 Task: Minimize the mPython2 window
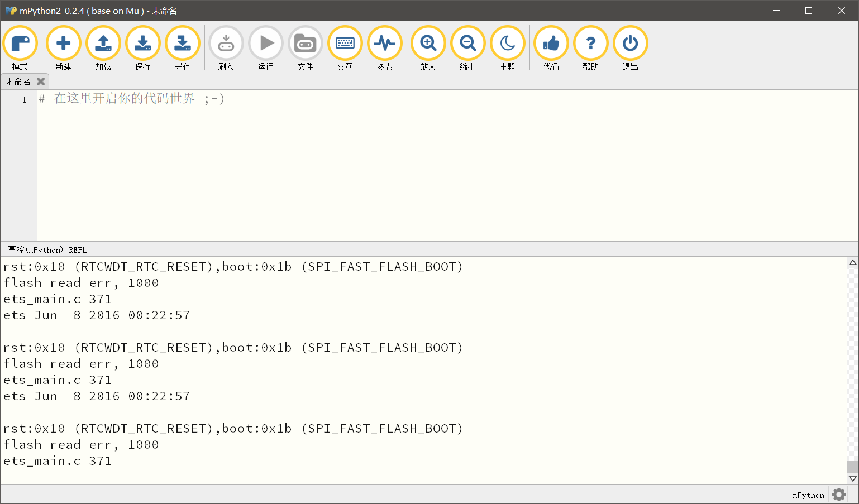[776, 11]
